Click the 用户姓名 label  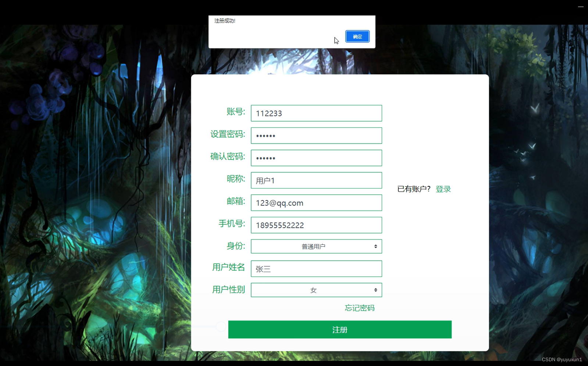pos(228,267)
